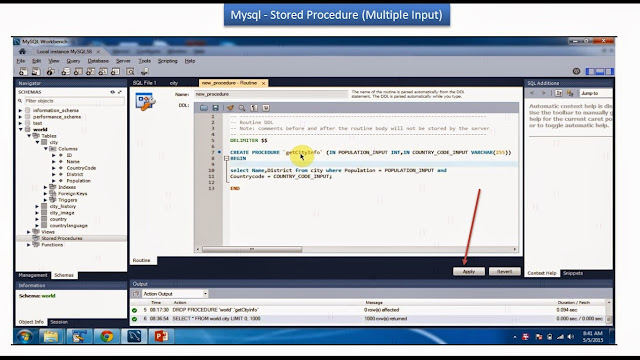Reconnect to DBMS toolbar icon
The height and width of the screenshot is (360, 640).
click(144, 71)
